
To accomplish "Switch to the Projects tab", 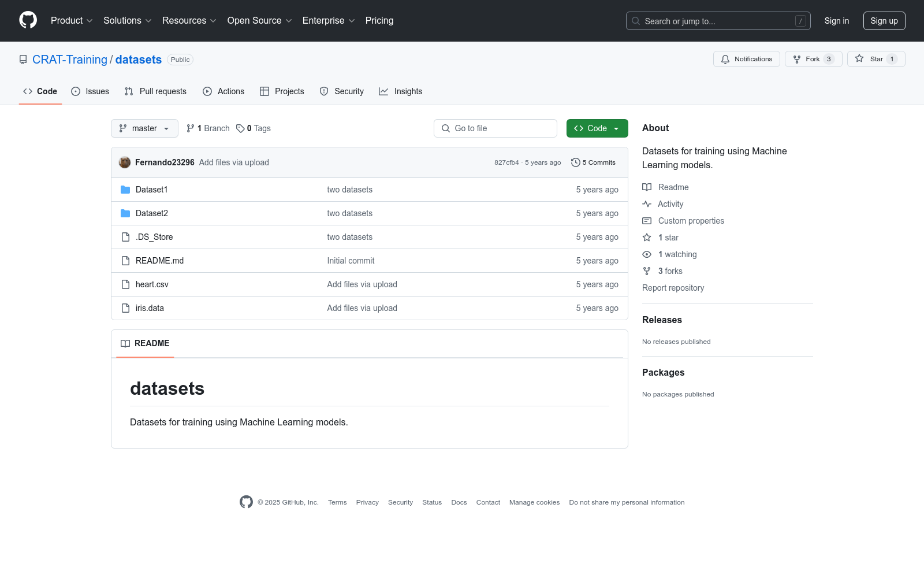I will 282,91.
